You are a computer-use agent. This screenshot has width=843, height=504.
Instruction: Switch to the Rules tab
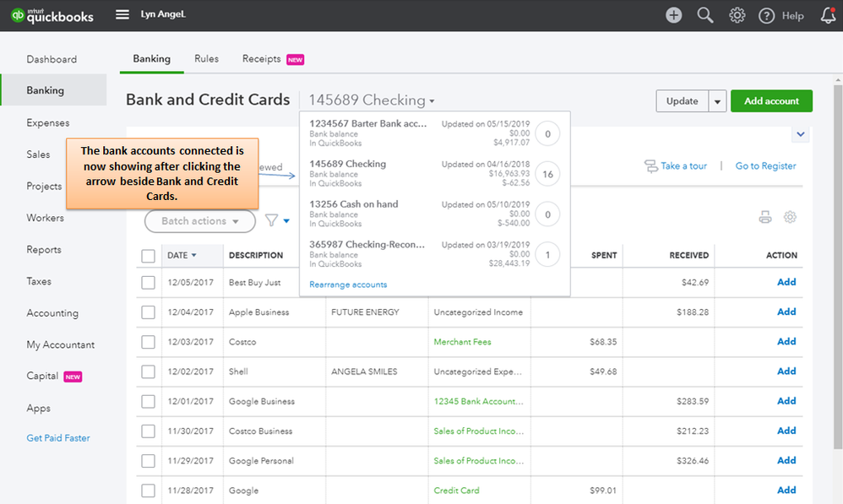[206, 58]
